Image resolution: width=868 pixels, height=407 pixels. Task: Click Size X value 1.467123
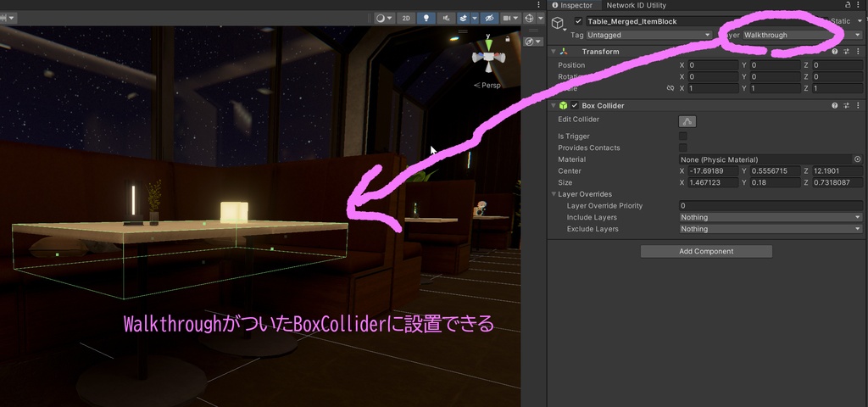[713, 183]
